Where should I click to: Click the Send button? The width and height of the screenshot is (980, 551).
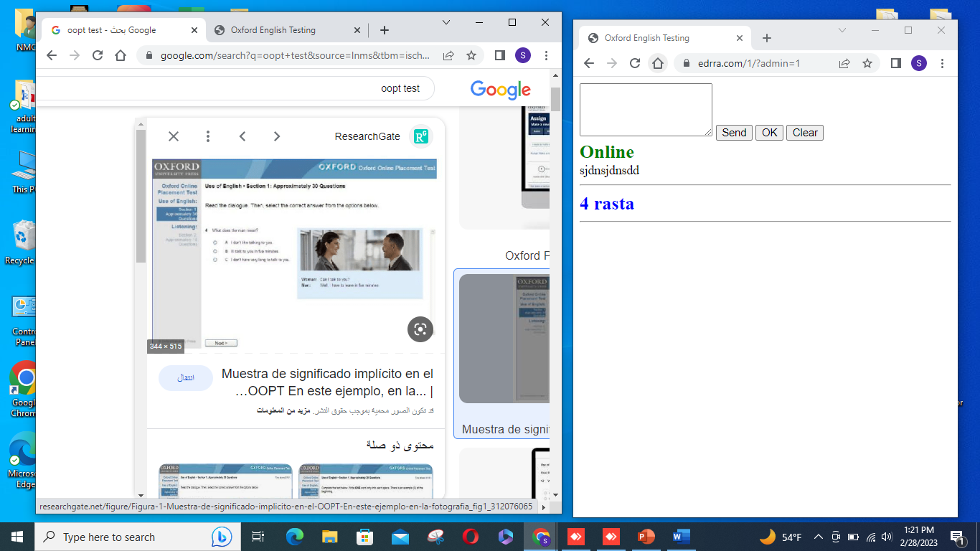[x=734, y=133]
